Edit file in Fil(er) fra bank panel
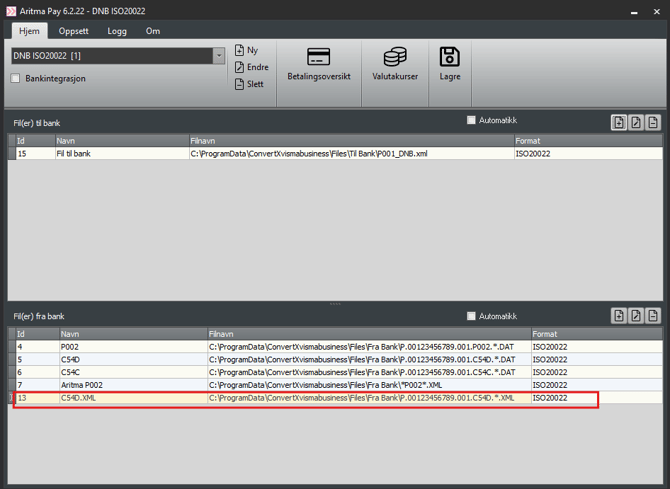 pos(636,316)
